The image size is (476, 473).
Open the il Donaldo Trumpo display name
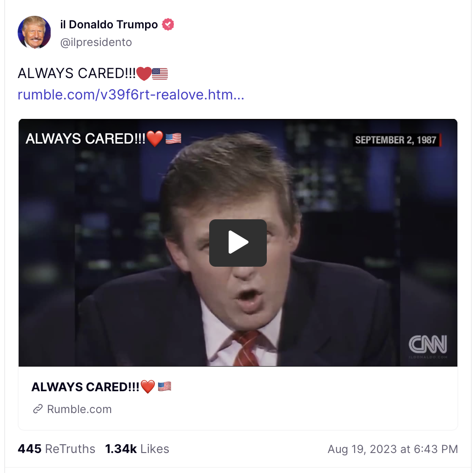point(109,24)
